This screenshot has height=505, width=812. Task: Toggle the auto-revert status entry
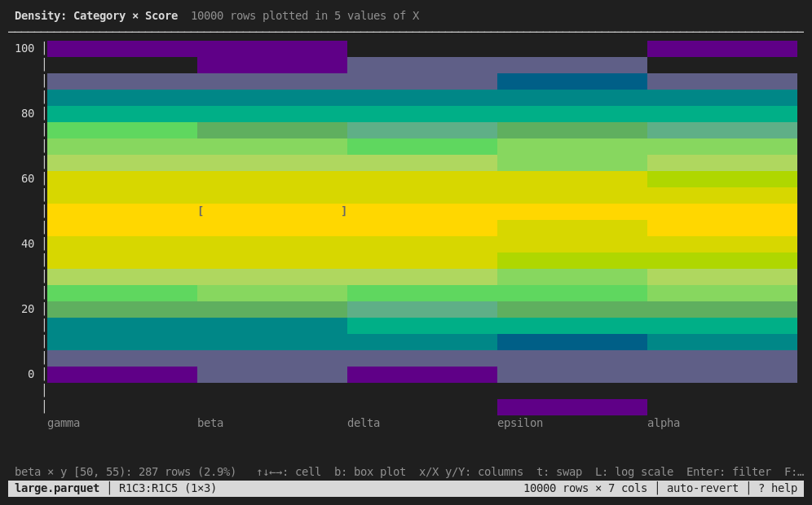(702, 489)
